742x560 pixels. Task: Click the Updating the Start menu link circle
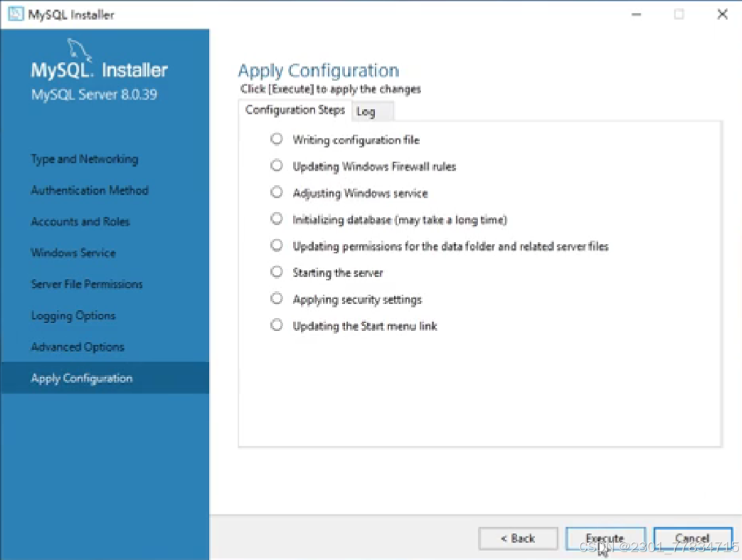click(276, 324)
